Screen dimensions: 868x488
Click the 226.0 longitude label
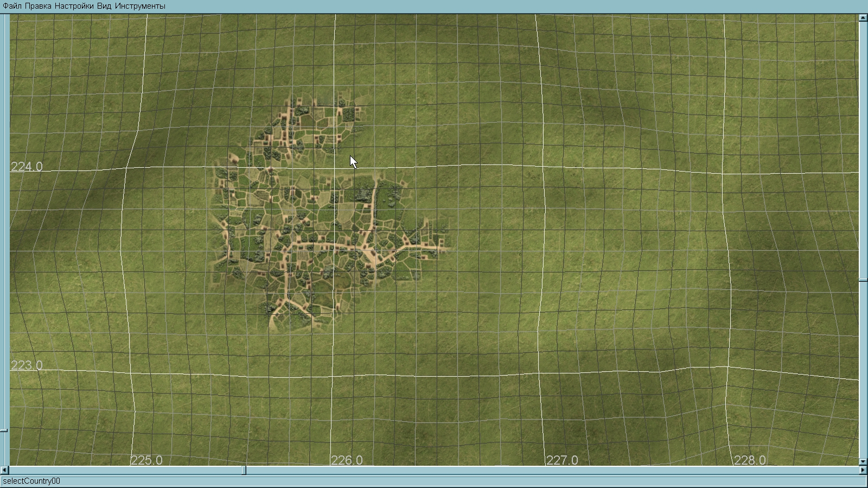coord(347,460)
